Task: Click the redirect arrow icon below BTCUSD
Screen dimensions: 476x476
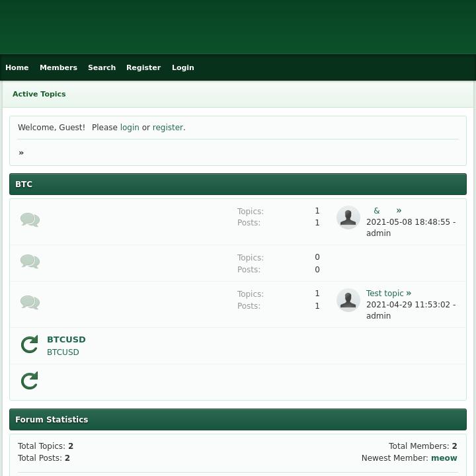Action: (30, 381)
